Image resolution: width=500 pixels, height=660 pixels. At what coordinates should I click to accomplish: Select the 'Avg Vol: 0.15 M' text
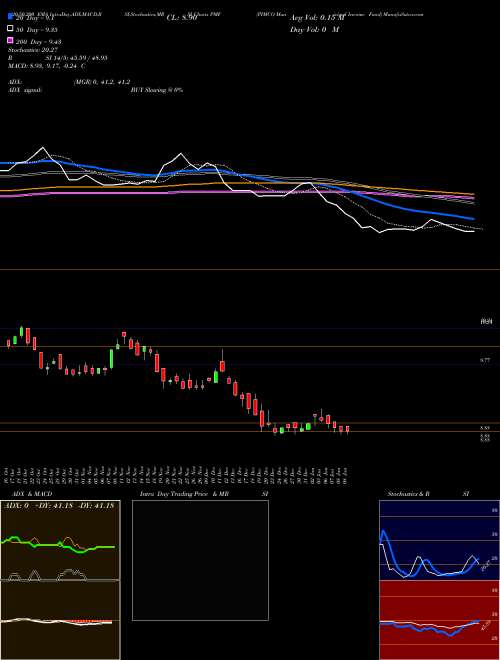(x=317, y=18)
